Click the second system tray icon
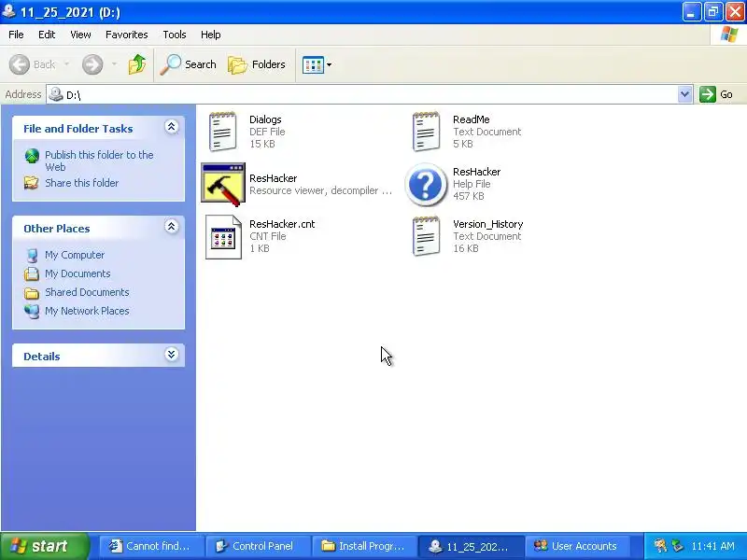This screenshot has height=560, width=747. point(678,546)
